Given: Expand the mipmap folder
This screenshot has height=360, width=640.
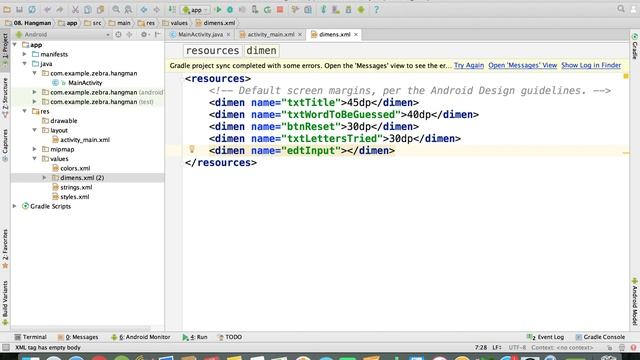Looking at the screenshot, I should (x=35, y=149).
